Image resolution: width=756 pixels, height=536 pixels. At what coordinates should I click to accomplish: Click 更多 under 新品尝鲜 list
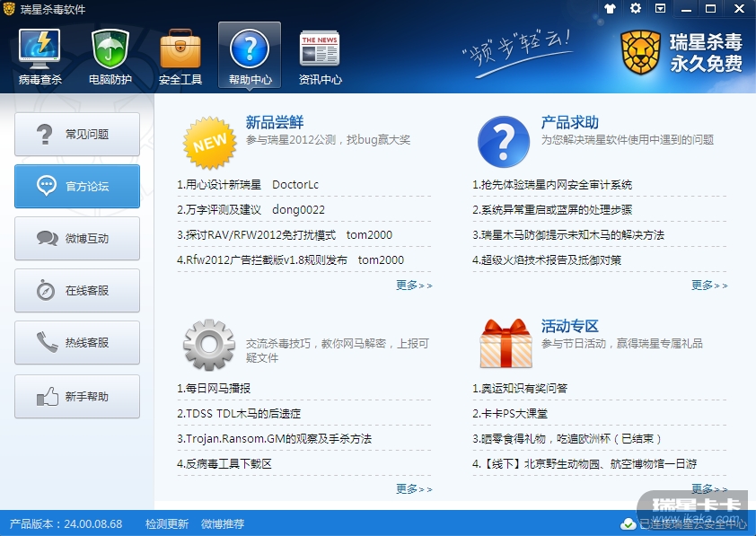(414, 286)
